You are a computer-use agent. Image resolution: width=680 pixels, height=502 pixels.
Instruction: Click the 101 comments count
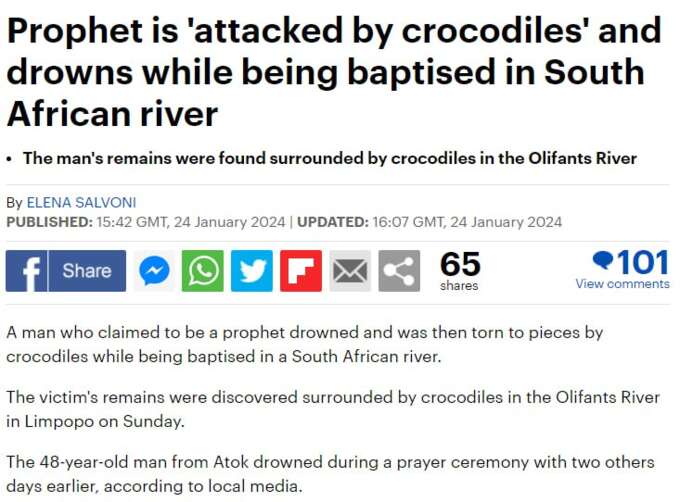click(x=643, y=262)
